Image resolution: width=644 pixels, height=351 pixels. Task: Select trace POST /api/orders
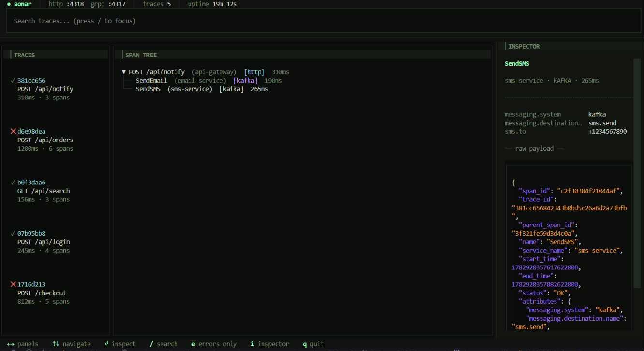[45, 140]
